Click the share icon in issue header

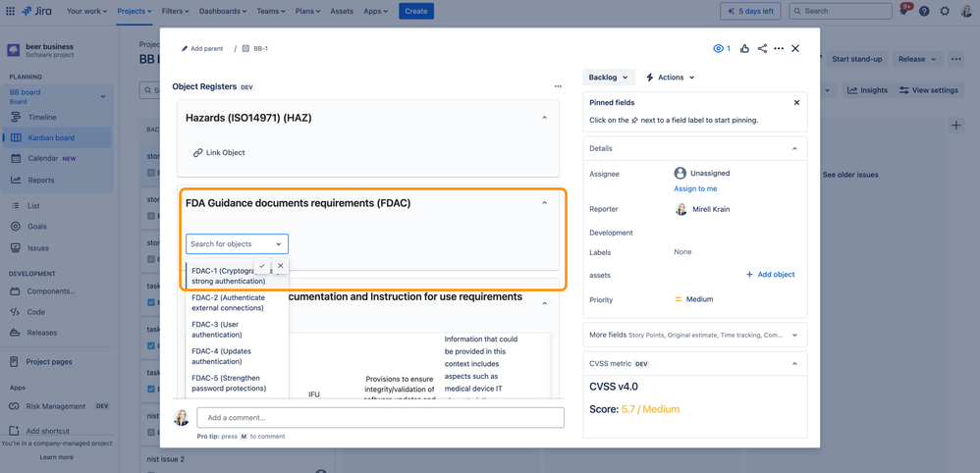point(762,48)
